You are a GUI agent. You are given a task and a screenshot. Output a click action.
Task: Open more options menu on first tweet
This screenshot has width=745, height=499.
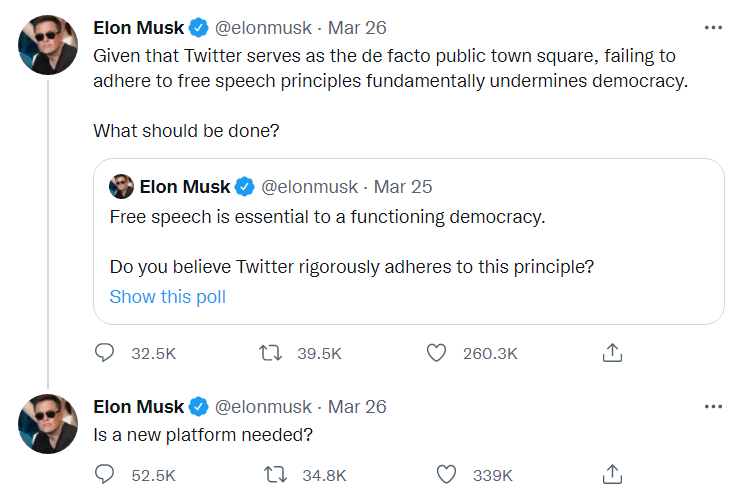click(712, 27)
